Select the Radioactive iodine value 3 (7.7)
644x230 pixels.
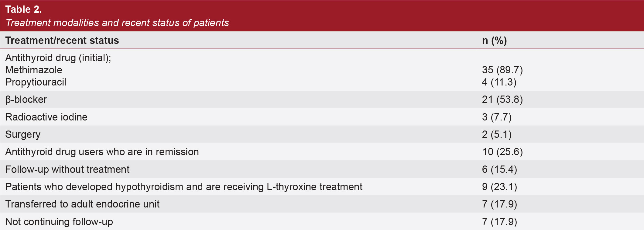coord(497,117)
